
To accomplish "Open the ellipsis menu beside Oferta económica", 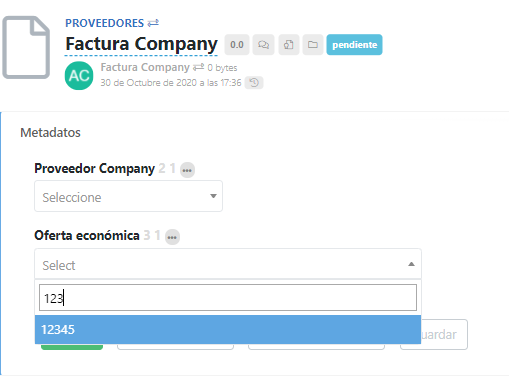I will [172, 237].
